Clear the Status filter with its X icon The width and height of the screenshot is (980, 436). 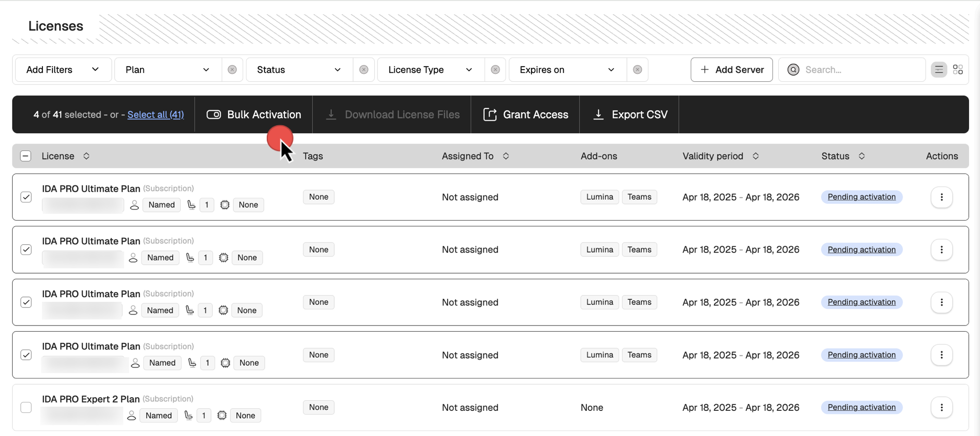pos(364,70)
